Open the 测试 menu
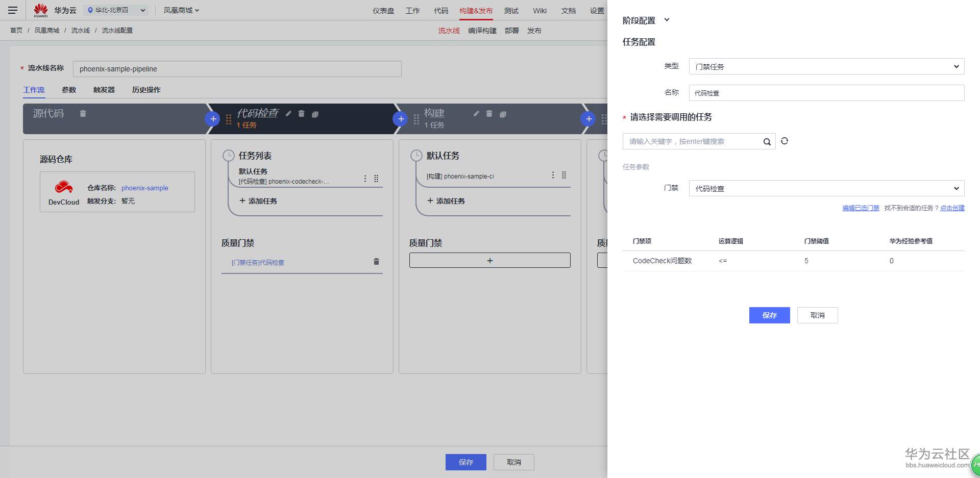 511,11
